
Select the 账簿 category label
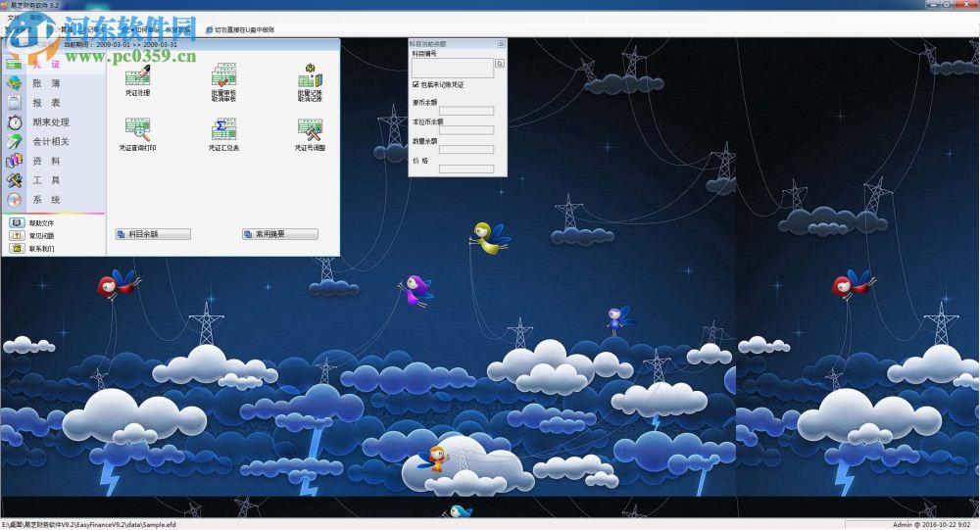point(47,83)
